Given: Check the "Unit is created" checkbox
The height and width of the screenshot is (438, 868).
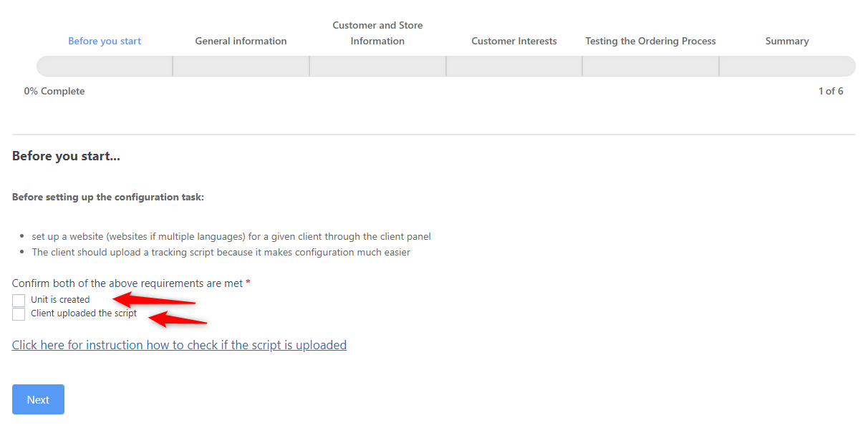Looking at the screenshot, I should point(19,300).
